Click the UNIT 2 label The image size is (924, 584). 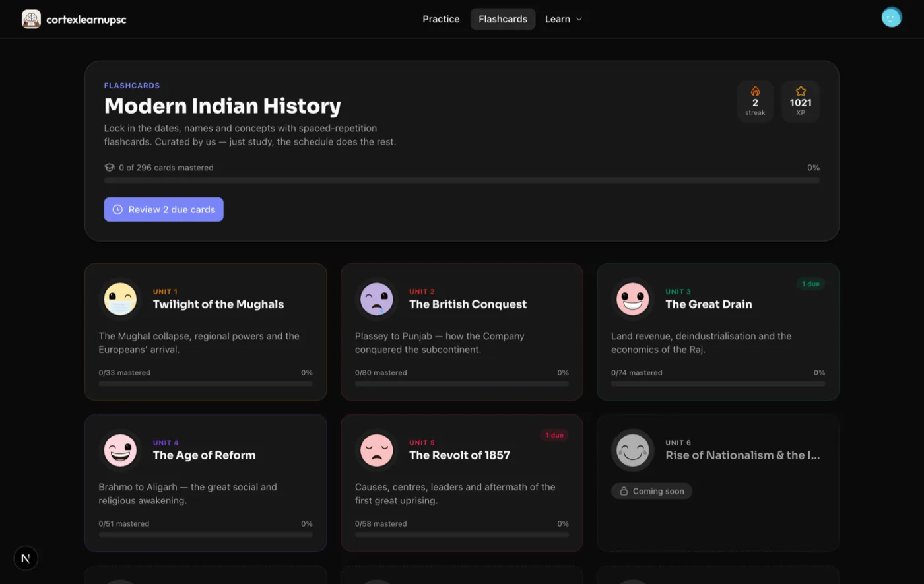(422, 292)
